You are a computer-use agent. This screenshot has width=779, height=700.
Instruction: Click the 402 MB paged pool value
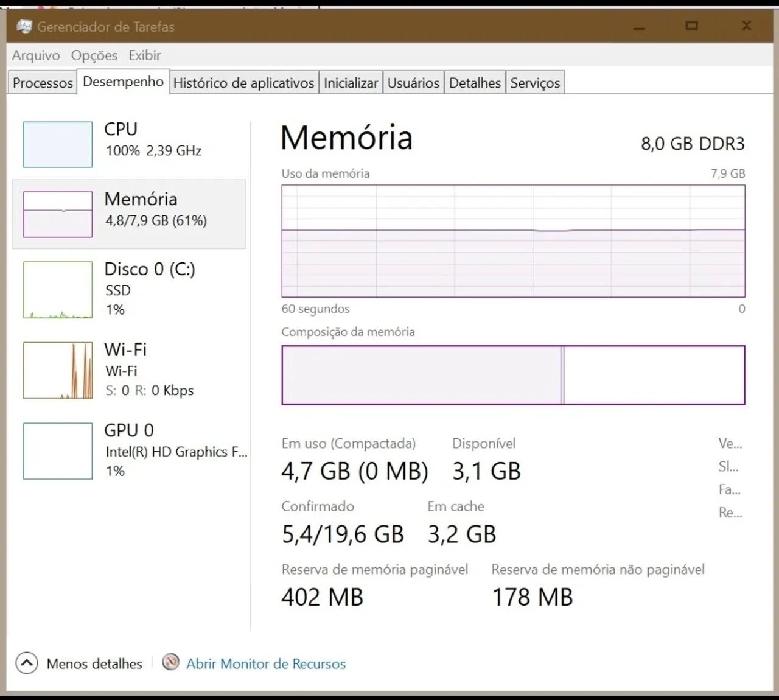click(x=322, y=597)
